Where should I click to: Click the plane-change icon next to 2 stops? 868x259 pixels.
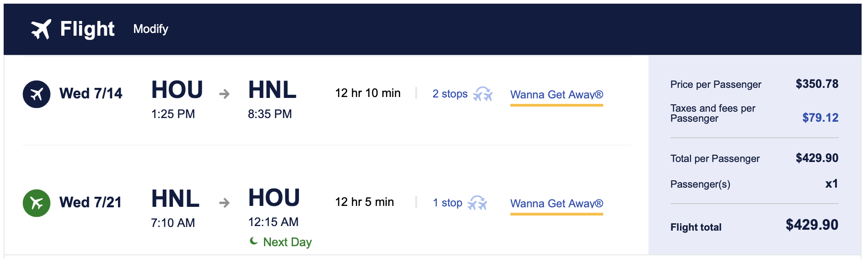point(482,94)
